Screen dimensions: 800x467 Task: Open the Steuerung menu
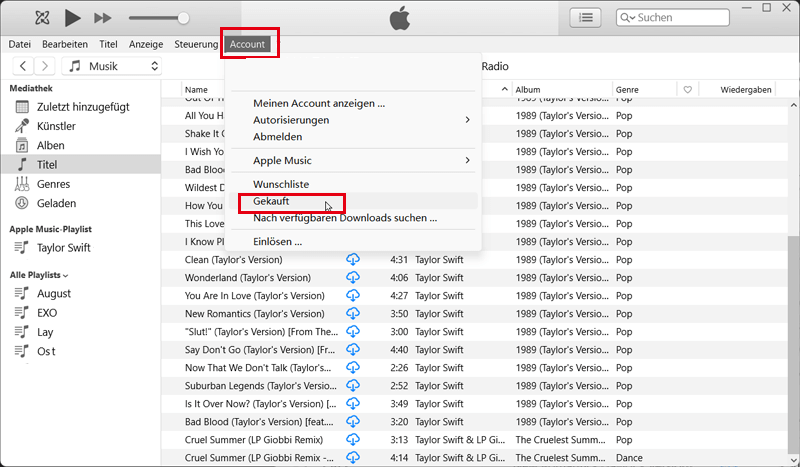(x=196, y=44)
